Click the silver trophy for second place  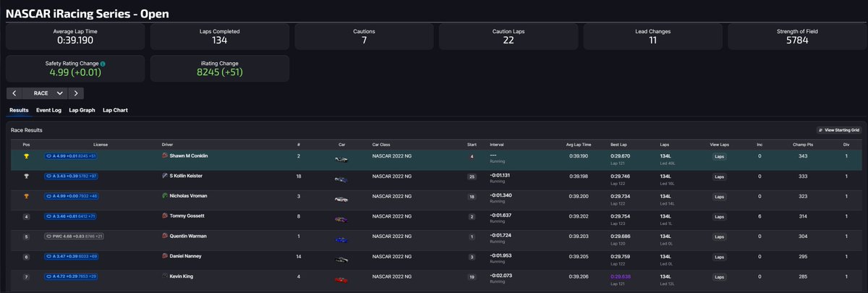click(26, 176)
